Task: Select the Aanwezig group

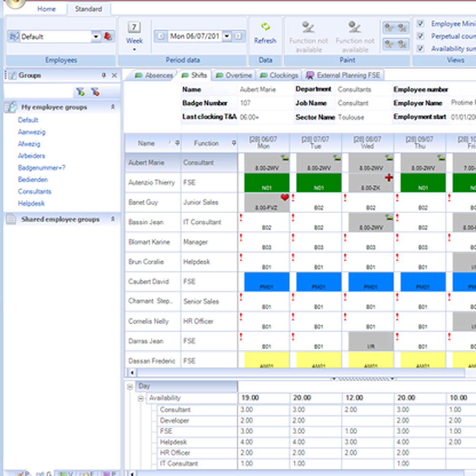Action: pos(31,132)
